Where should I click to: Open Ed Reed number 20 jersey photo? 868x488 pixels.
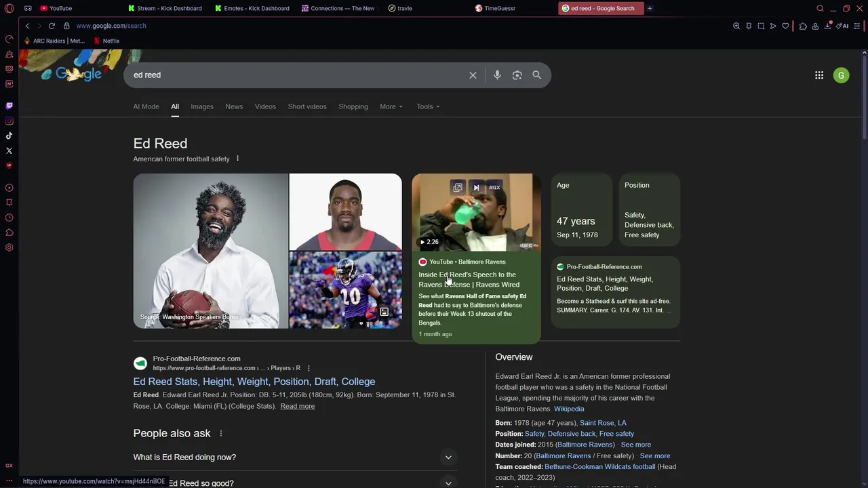click(x=345, y=290)
